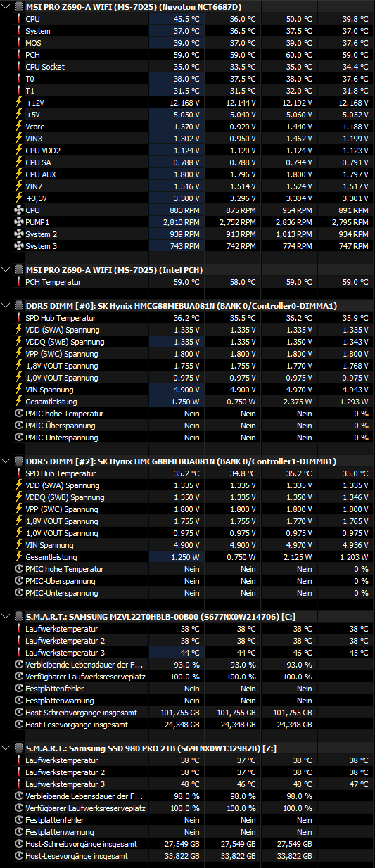This screenshot has width=375, height=868.
Task: Select 1,0V VOUT Spannung label in DIMM #2
Action: click(62, 533)
